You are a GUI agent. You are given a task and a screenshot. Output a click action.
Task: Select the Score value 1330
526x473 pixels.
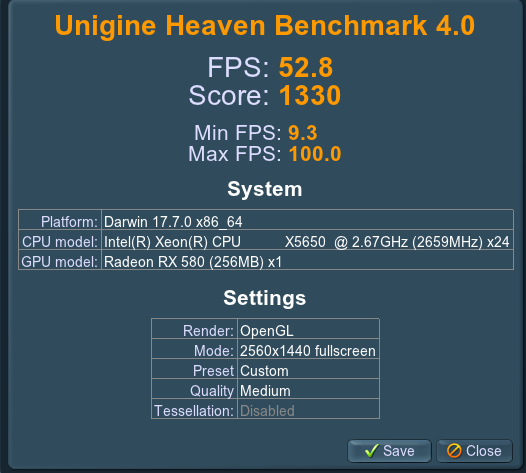click(310, 96)
